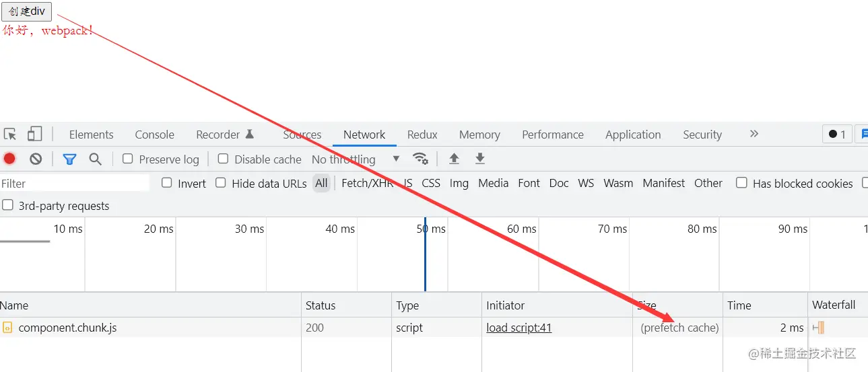Import a HAR file with the upload arrow
Image resolution: width=868 pixels, height=372 pixels.
[455, 159]
